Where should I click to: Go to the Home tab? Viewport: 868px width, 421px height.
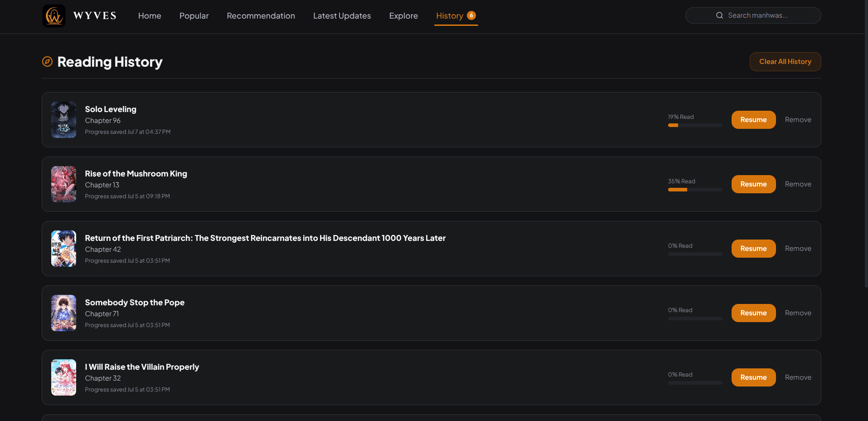(150, 16)
